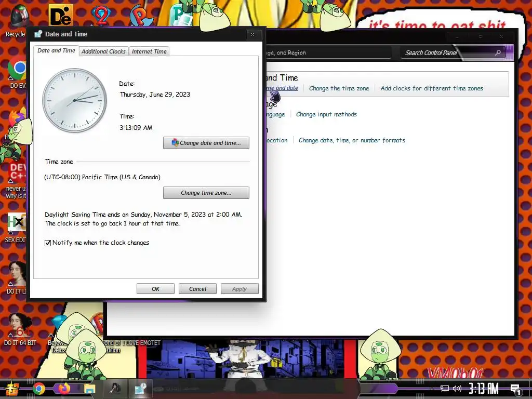Viewport: 532px width, 399px height.
Task: Click the 3:13 AM taskbar clock
Action: pos(484,389)
